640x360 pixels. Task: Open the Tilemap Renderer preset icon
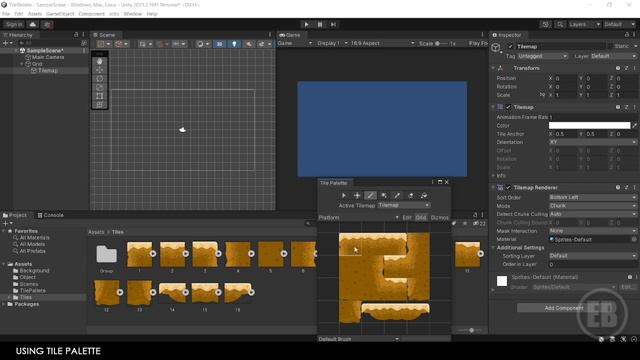tap(627, 187)
